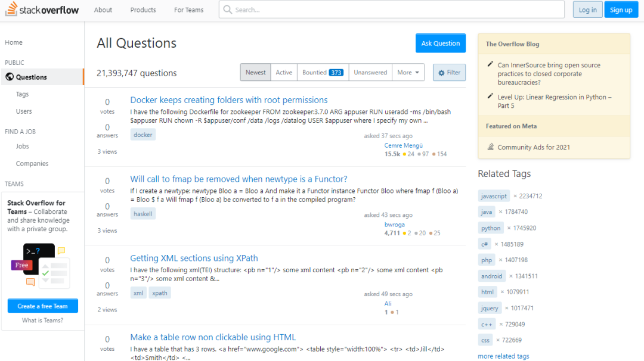Go to Home in sidebar
The width and height of the screenshot is (644, 361).
14,42
